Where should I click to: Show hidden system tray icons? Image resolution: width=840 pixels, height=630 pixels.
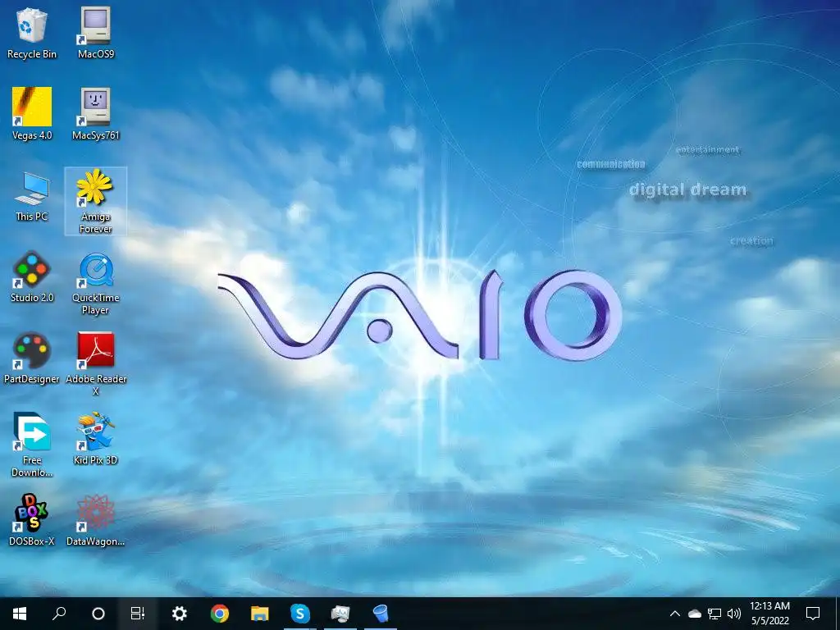(675, 614)
